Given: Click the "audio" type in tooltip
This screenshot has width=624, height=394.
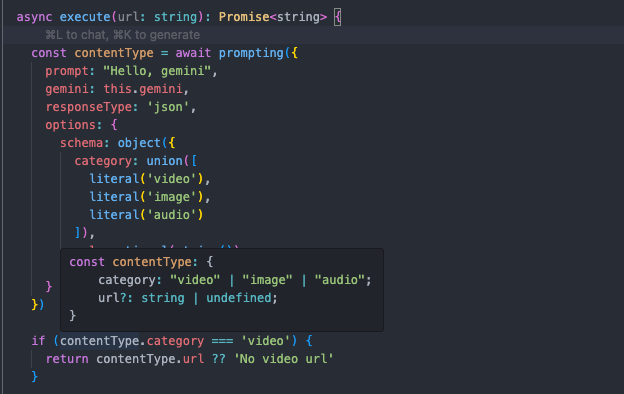Looking at the screenshot, I should point(339,280).
